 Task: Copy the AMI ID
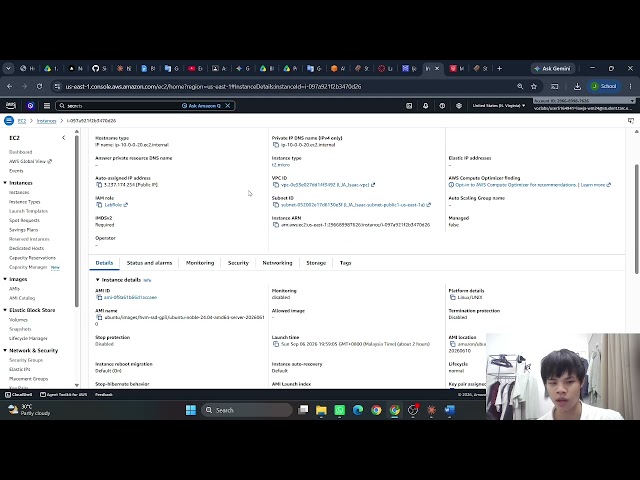pyautogui.click(x=99, y=298)
